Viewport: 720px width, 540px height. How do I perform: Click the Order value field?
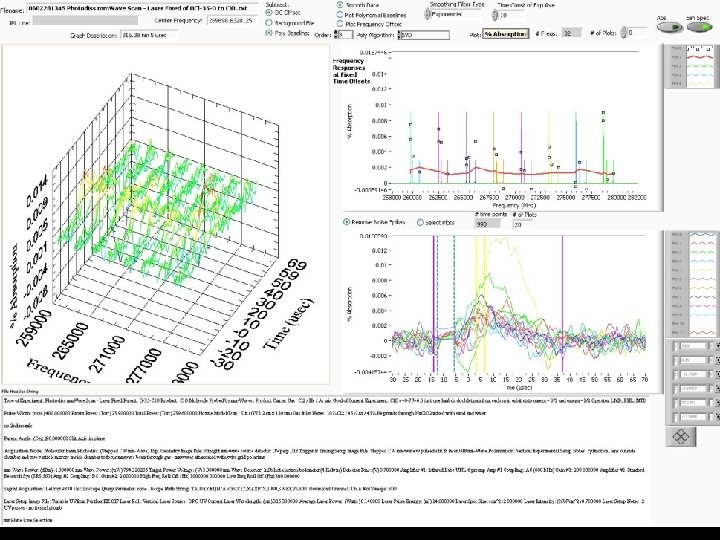click(x=346, y=35)
